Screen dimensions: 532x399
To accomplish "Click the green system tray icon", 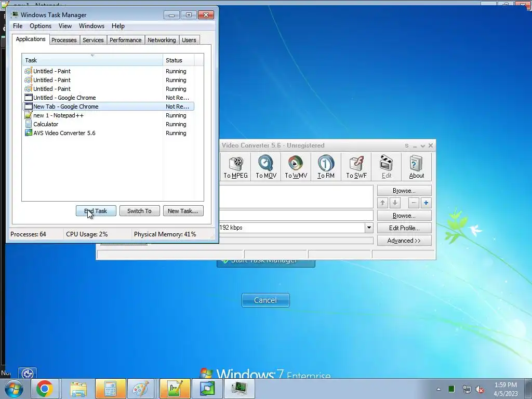I will click(451, 389).
